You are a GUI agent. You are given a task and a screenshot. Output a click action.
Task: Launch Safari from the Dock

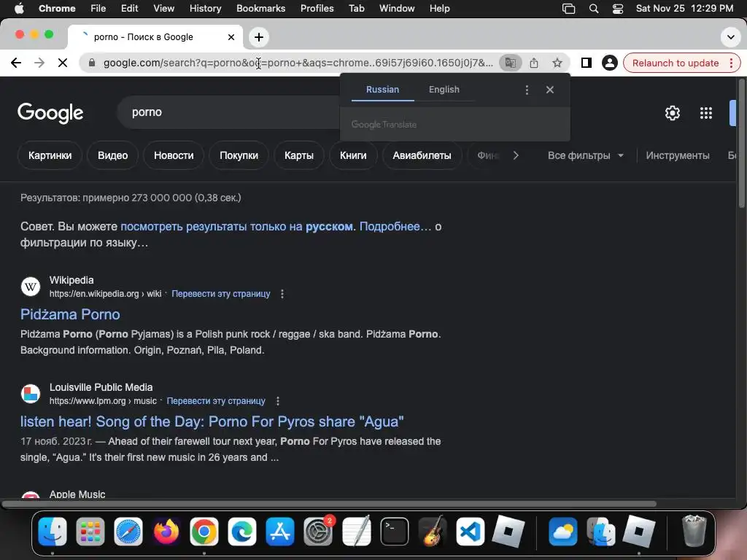[128, 532]
